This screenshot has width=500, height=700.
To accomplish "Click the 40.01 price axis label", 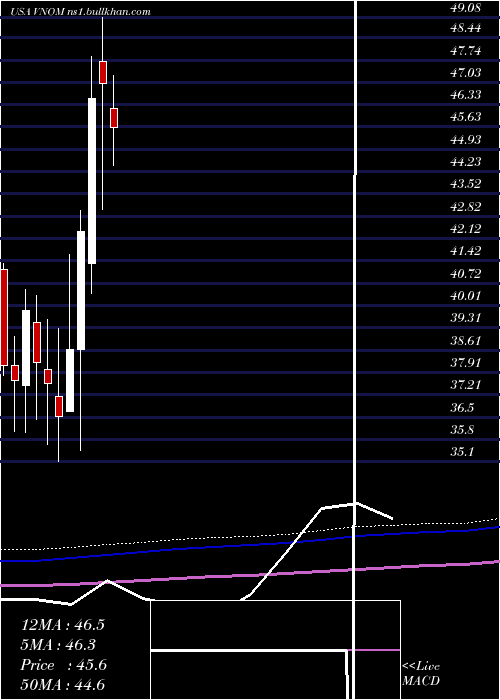I will click(x=466, y=296).
